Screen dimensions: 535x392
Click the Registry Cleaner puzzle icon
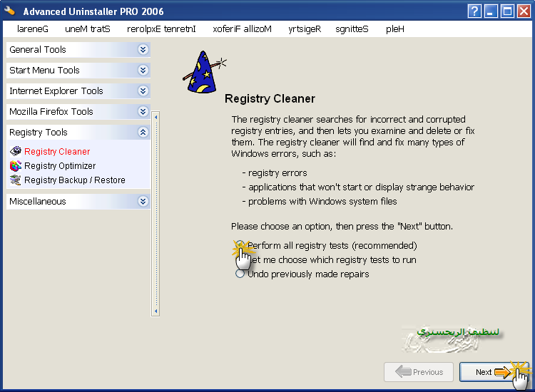point(16,151)
